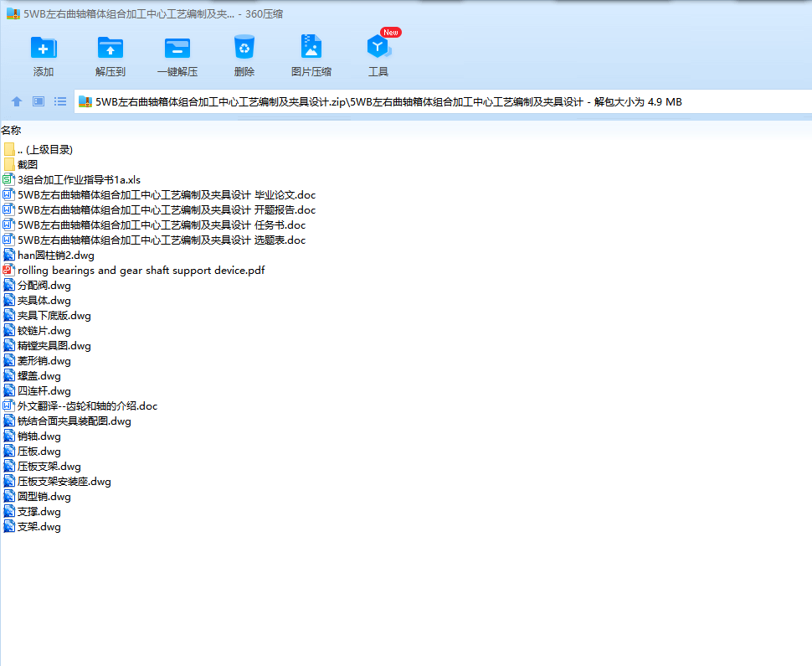Select 压板.dwg file

point(32,452)
